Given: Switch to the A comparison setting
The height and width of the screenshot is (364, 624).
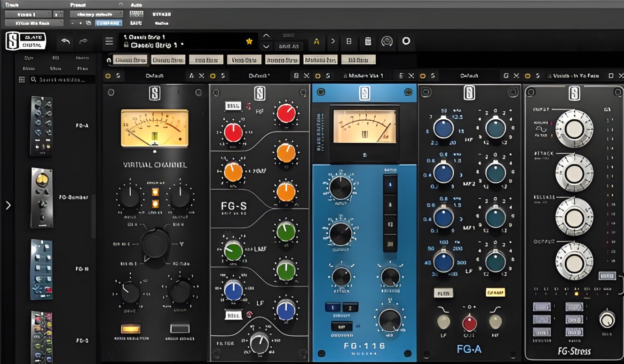Looking at the screenshot, I should coord(316,41).
